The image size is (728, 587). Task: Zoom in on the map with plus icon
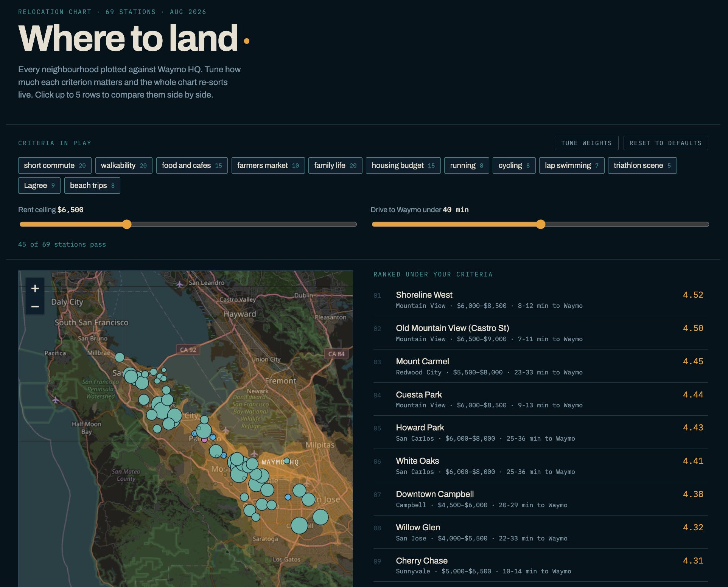point(35,288)
